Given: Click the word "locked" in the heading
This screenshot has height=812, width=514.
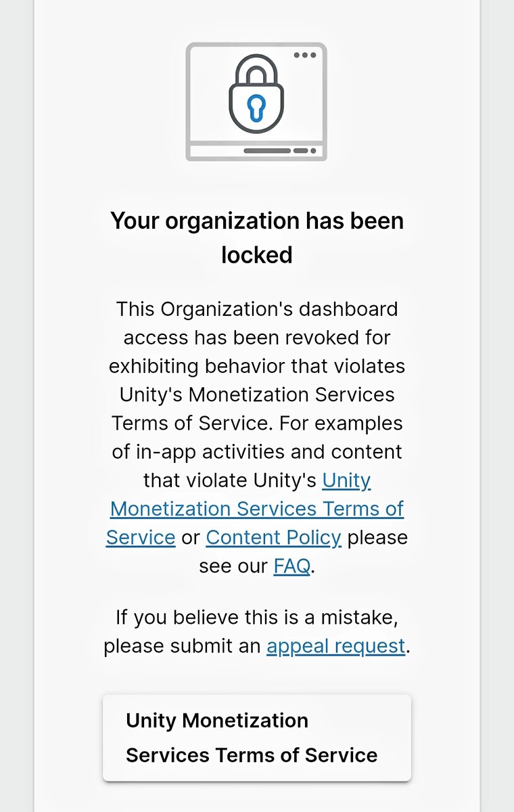Looking at the screenshot, I should click(x=257, y=255).
